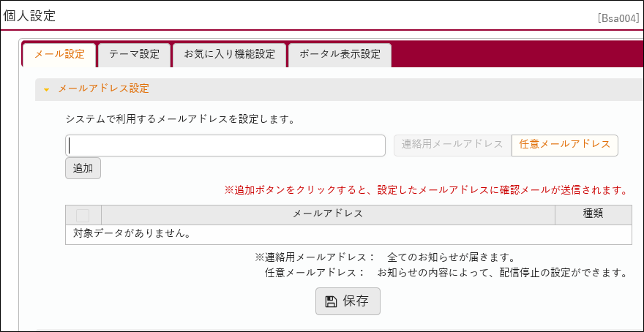Click the floppy disk icon on save button
Viewport: 644px width, 332px height.
pos(330,301)
